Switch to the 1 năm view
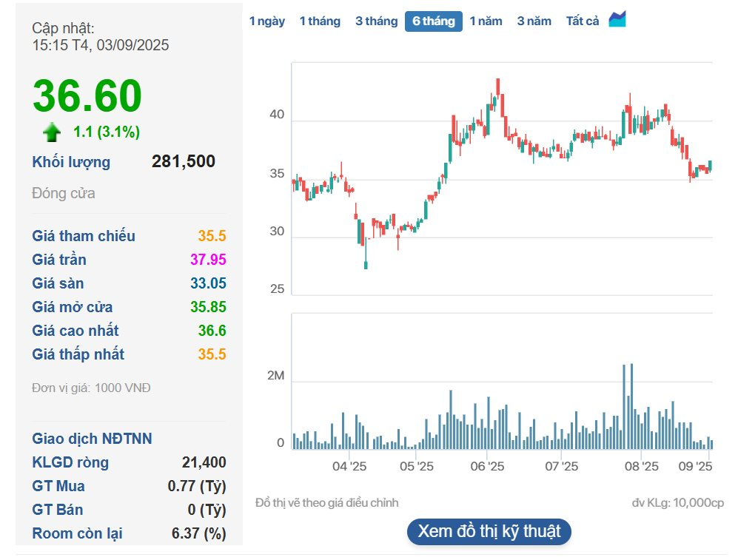738x560 pixels. (x=486, y=21)
